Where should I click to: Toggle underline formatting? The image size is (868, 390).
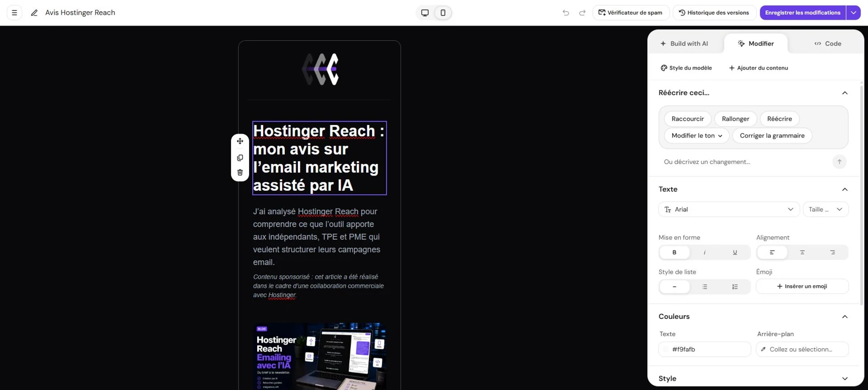735,252
